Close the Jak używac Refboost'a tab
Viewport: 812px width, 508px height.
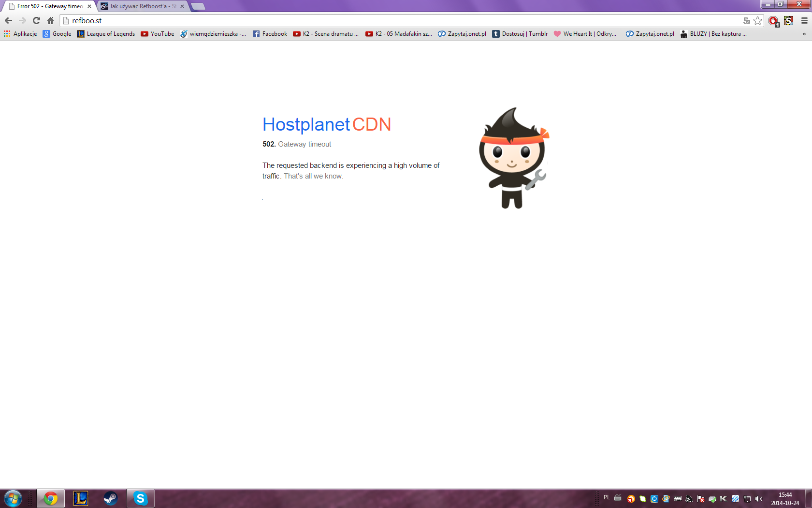(182, 6)
